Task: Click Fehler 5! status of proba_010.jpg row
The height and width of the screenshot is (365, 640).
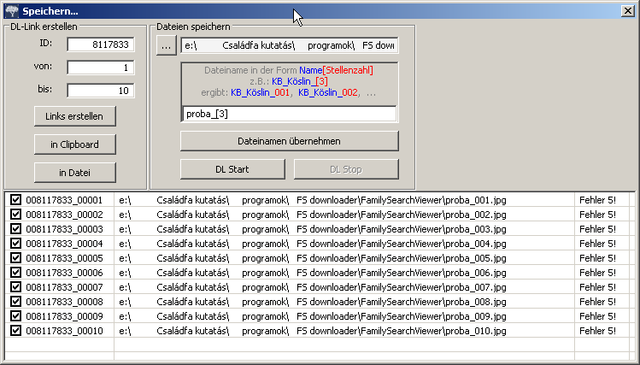Action: pos(597,330)
